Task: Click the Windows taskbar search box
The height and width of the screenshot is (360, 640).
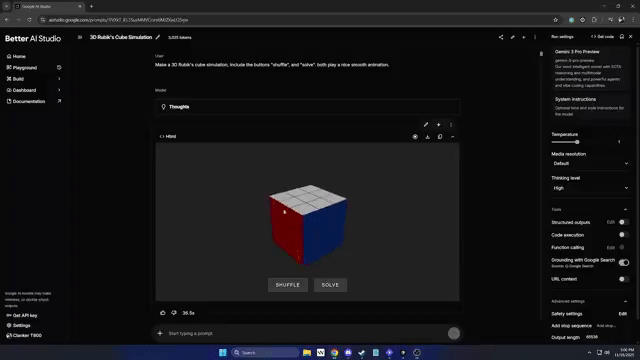Action: [265, 352]
